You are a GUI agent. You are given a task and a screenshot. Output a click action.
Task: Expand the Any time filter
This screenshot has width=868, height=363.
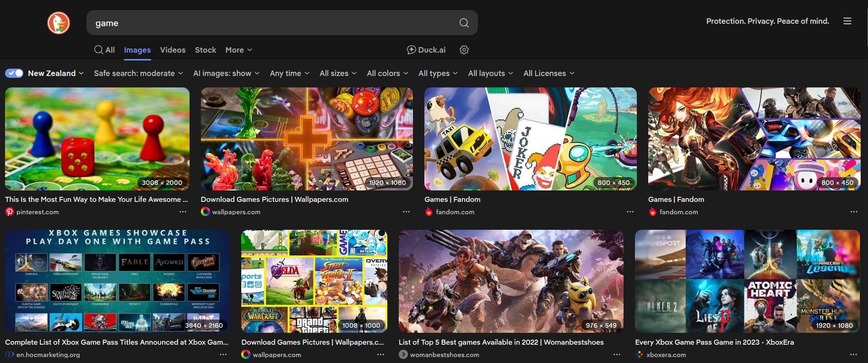pyautogui.click(x=289, y=73)
